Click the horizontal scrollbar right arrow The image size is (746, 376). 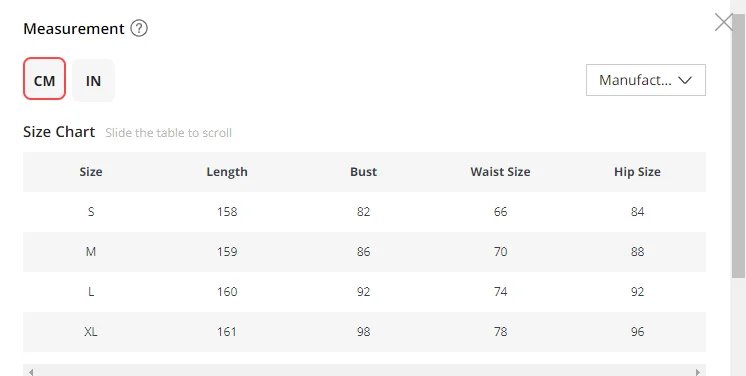[698, 372]
